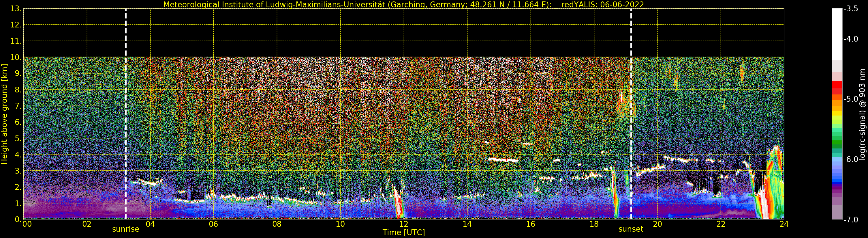Click the time axis tick label '10'
Screen dimensions: 868x238
pyautogui.click(x=340, y=224)
